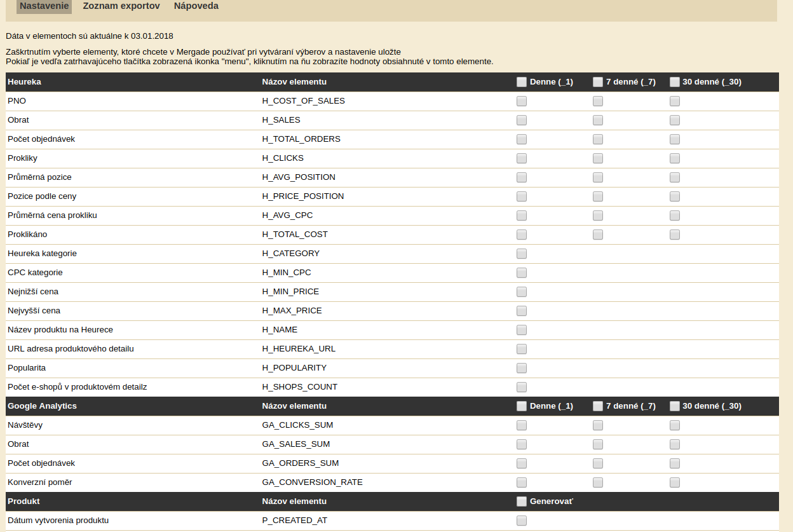
Task: Enable 30-day box for H_PRICE_POSITION
Action: pyautogui.click(x=675, y=196)
